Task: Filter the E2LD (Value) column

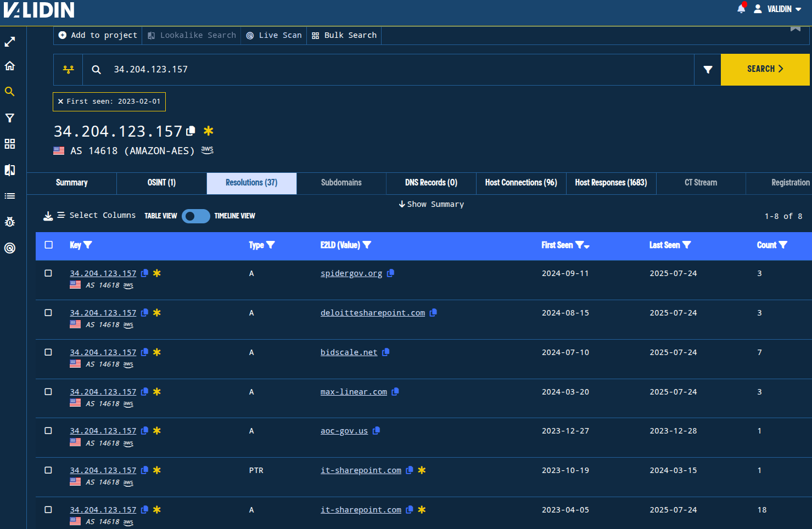Action: [367, 245]
